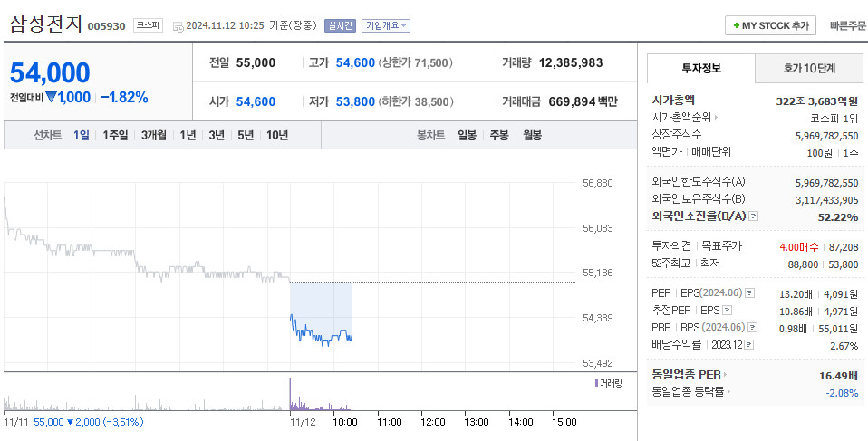
Task: Select the 10년 line chart period
Action: tap(276, 135)
